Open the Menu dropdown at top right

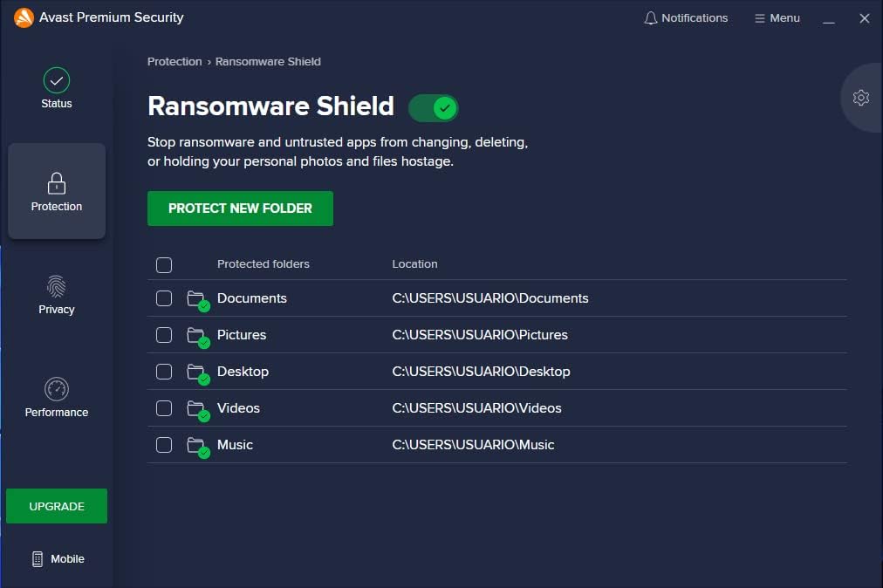[x=777, y=17]
